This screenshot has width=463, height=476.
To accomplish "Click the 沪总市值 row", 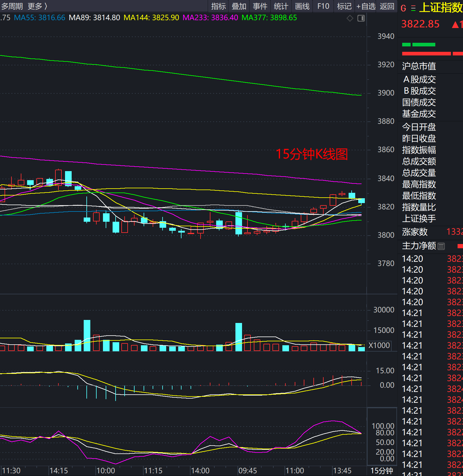I will pos(430,66).
